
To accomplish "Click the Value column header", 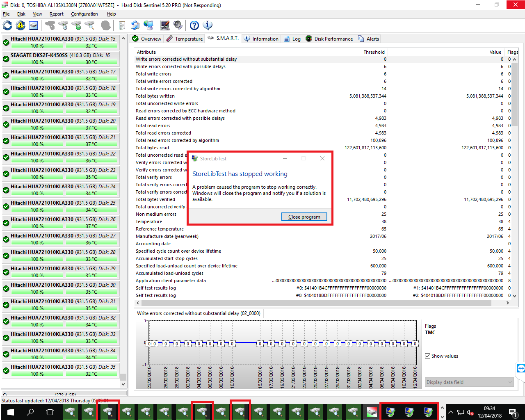I will tap(446, 52).
